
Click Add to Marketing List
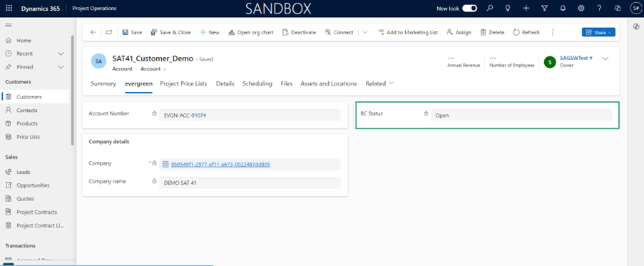pyautogui.click(x=408, y=32)
